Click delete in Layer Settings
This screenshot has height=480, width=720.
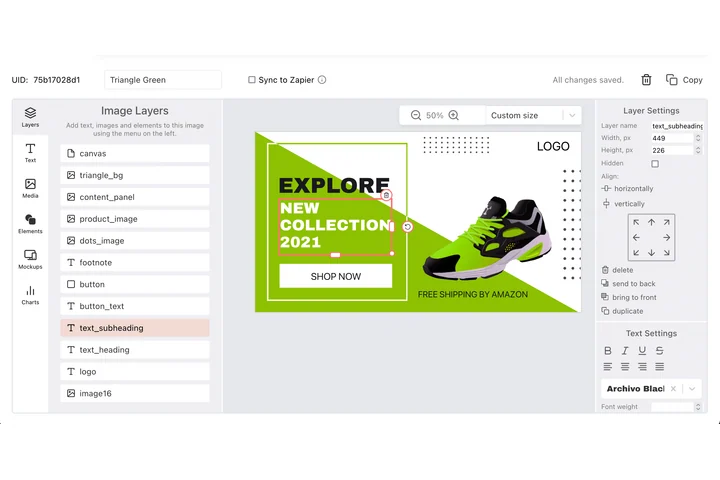(x=618, y=270)
